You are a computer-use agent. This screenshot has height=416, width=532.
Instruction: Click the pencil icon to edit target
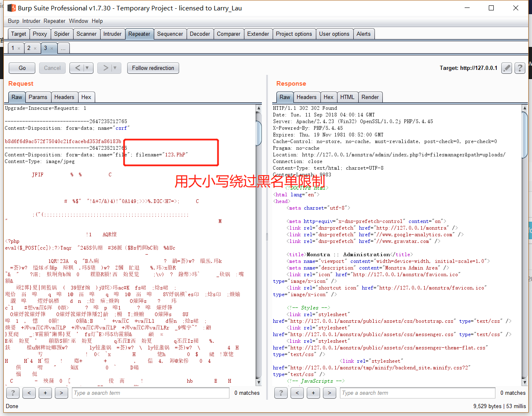point(507,68)
